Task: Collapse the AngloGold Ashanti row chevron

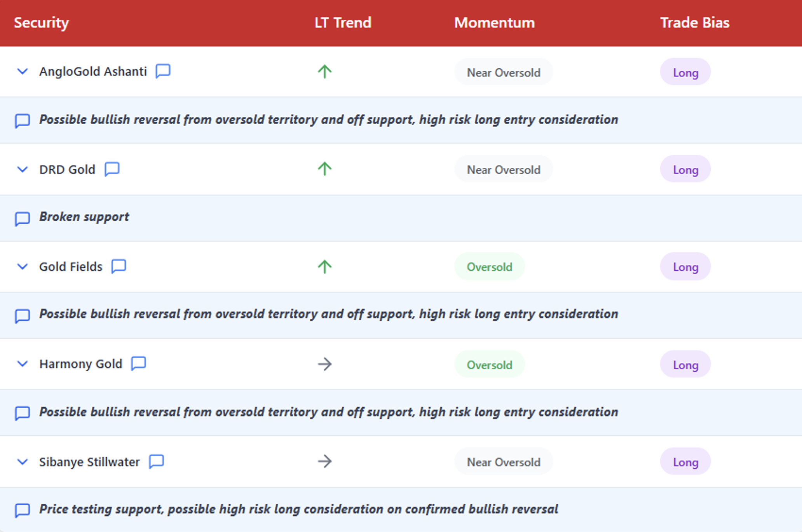Action: pos(23,71)
